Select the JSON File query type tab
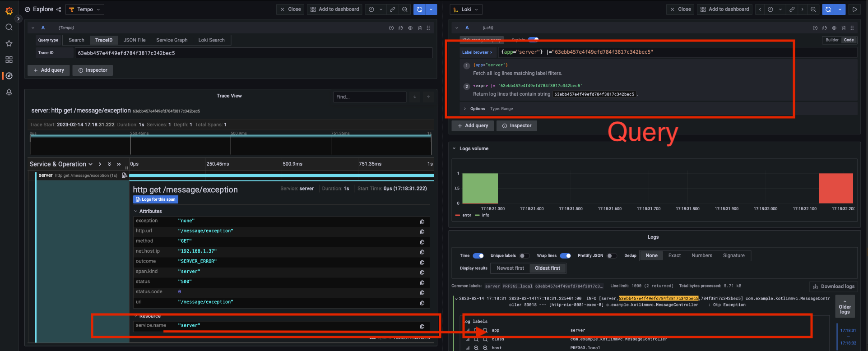This screenshot has width=868, height=351. (135, 40)
